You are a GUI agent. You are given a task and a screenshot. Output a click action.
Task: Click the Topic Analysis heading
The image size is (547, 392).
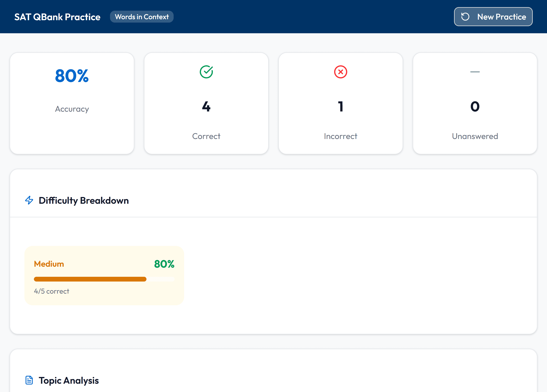(69, 381)
